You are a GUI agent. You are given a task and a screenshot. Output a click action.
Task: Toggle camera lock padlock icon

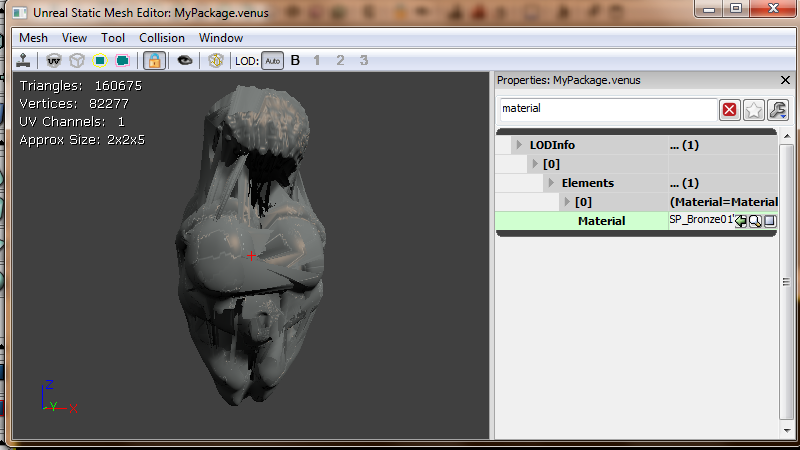pos(154,61)
